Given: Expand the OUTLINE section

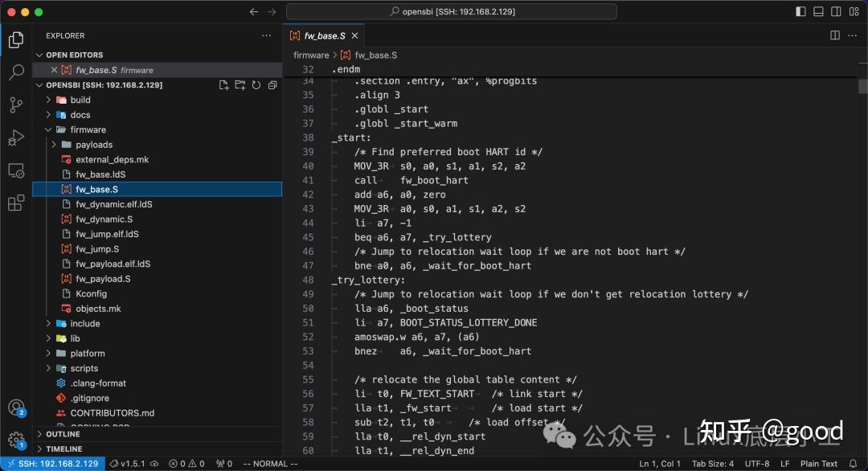Looking at the screenshot, I should pos(64,434).
